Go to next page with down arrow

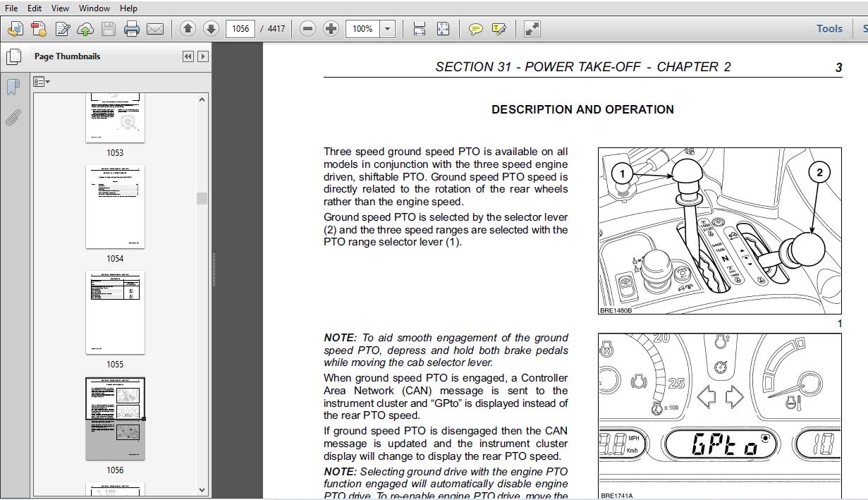211,29
